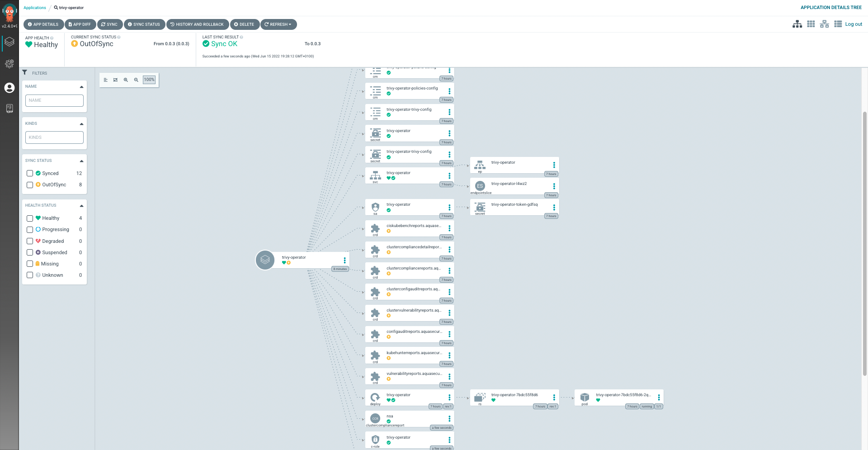Collapse the Kinds filter section

pyautogui.click(x=81, y=123)
